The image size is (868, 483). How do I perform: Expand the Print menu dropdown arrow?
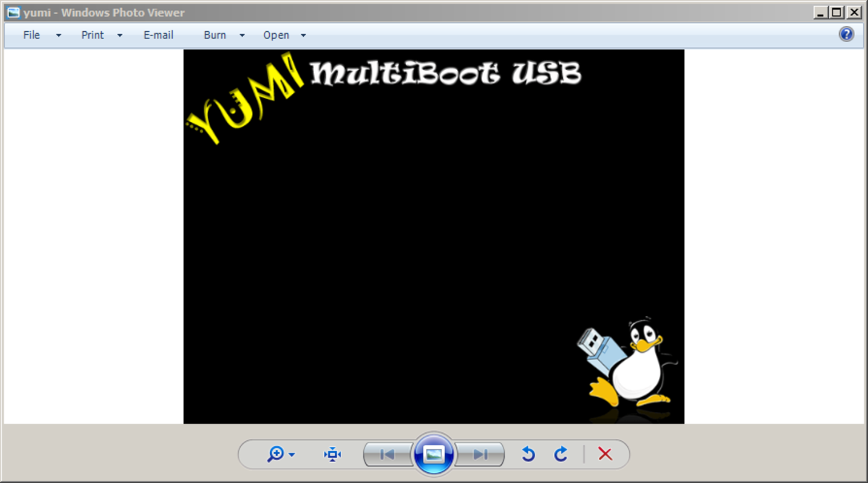[119, 35]
